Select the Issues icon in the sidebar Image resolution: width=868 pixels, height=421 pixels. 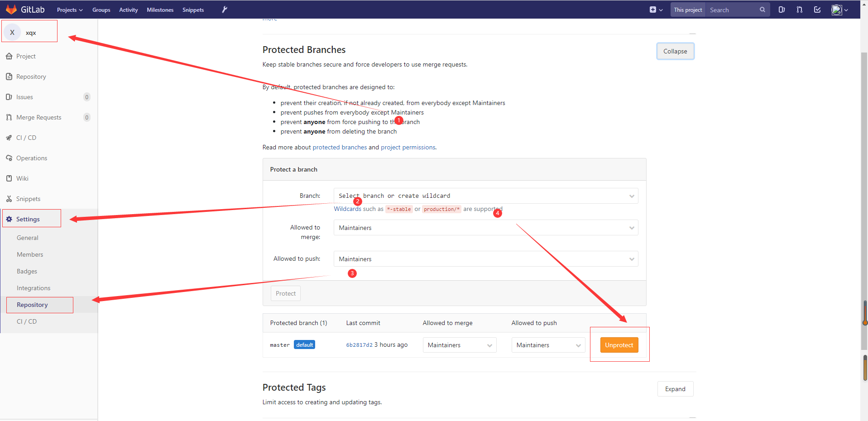9,96
